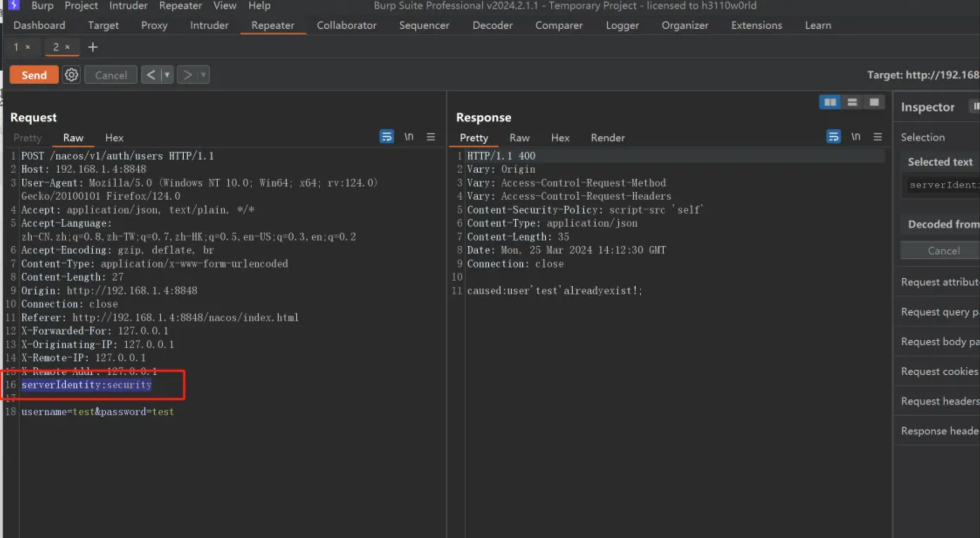The image size is (980, 538).
Task: Open the Intruder main tab
Action: coord(209,25)
